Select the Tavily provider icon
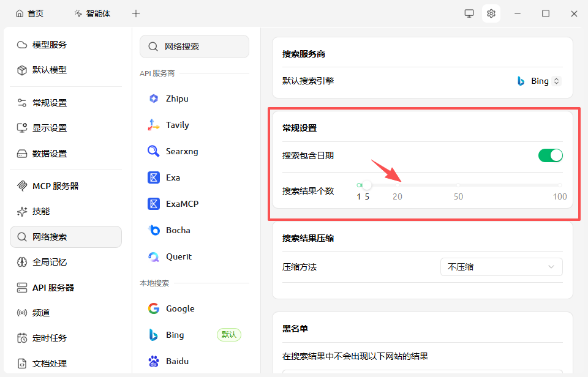This screenshot has height=377, width=588. click(x=153, y=125)
